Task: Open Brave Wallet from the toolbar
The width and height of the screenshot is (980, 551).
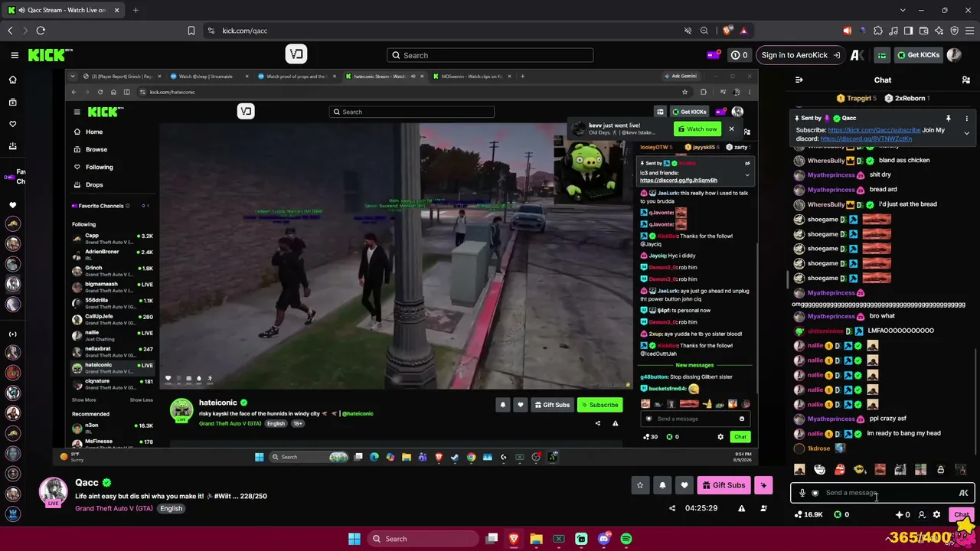Action: 923,31
